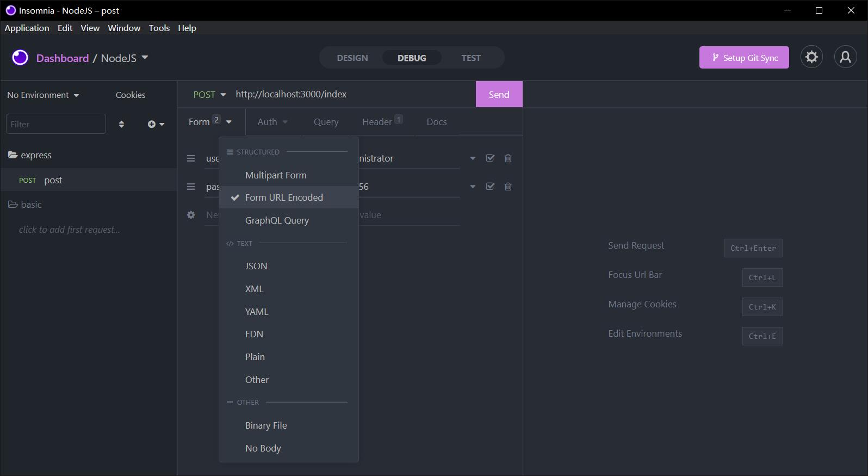Open value type dropdown on username row

point(473,158)
